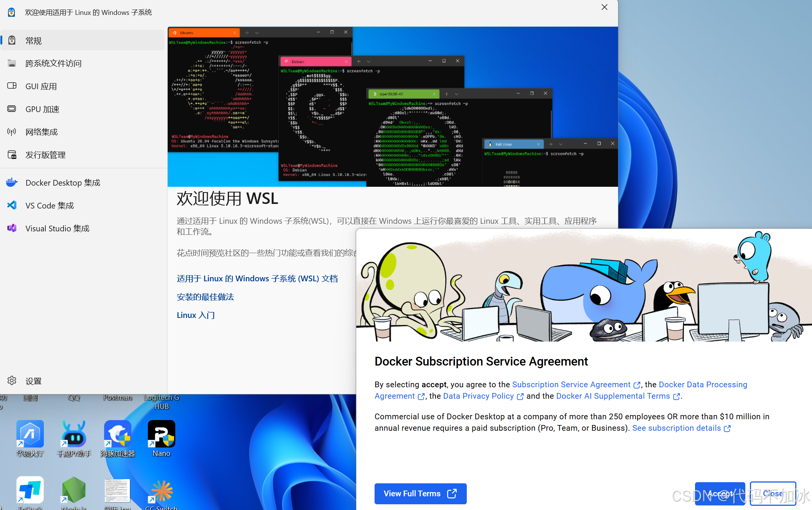This screenshot has height=510, width=812.
Task: Open 网络集成 in the sidebar
Action: coord(83,132)
